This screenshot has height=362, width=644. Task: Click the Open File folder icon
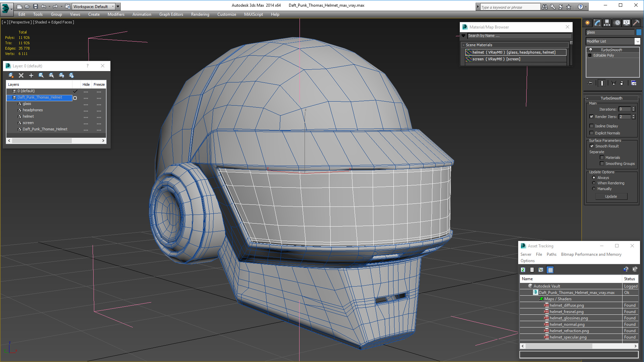pos(27,6)
